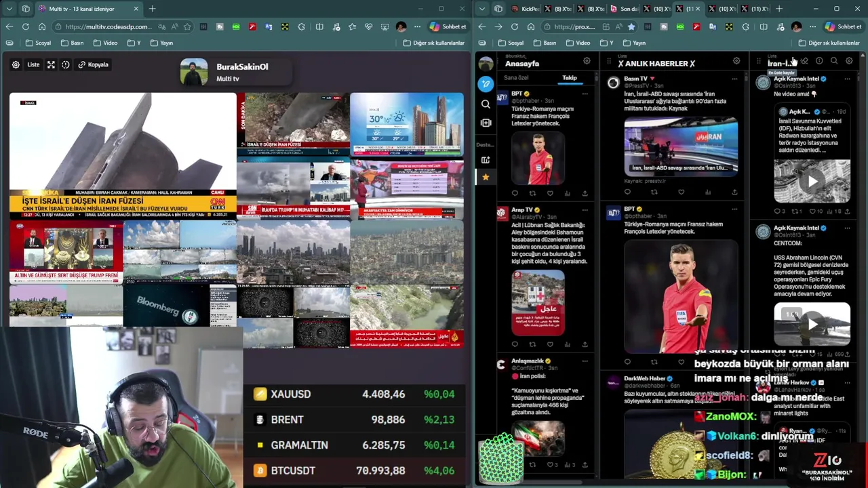This screenshot has width=868, height=488.
Task: Open the Arap TV profile name
Action: point(521,210)
